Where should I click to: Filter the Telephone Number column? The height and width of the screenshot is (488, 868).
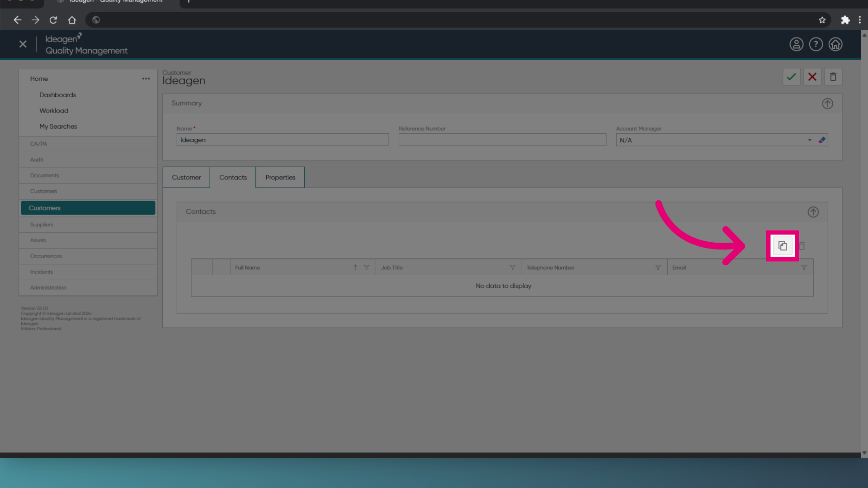(658, 267)
